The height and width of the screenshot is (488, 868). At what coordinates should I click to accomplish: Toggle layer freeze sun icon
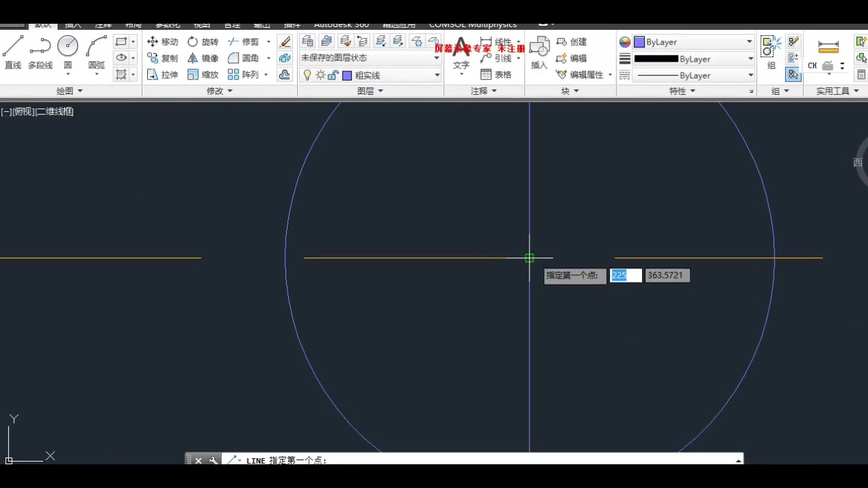[x=320, y=75]
